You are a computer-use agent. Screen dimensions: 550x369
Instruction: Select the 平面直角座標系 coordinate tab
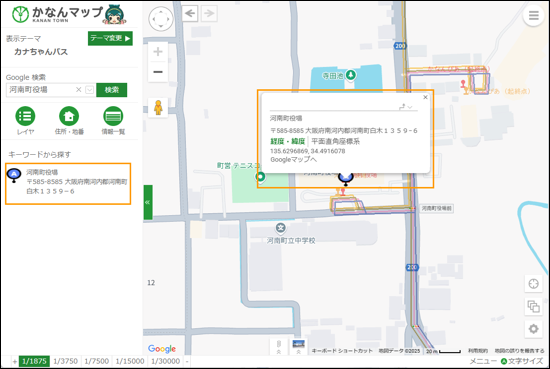336,141
